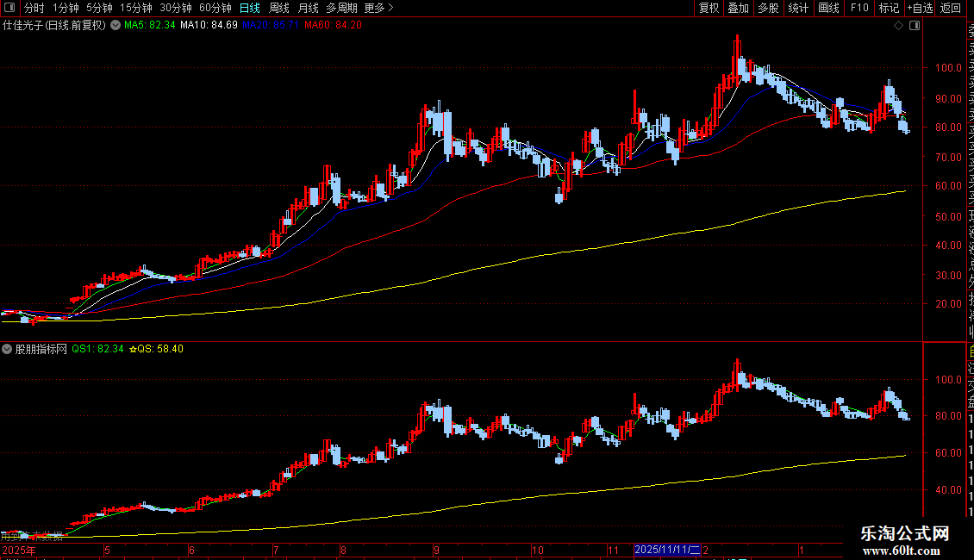The width and height of the screenshot is (974, 560).
Task: Select the 日线 daily period
Action: (250, 8)
